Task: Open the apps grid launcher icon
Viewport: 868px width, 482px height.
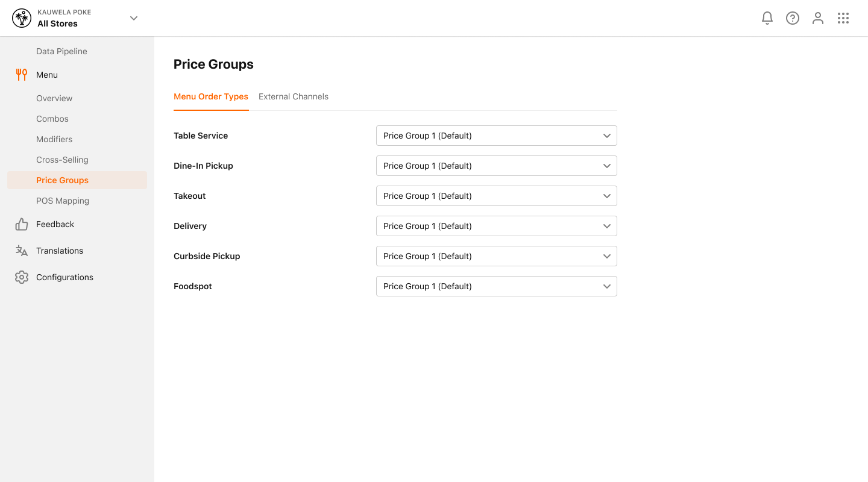Action: pos(843,18)
